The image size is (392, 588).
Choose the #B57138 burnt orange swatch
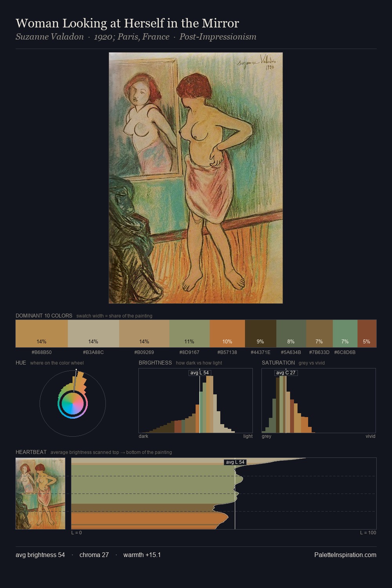[227, 334]
